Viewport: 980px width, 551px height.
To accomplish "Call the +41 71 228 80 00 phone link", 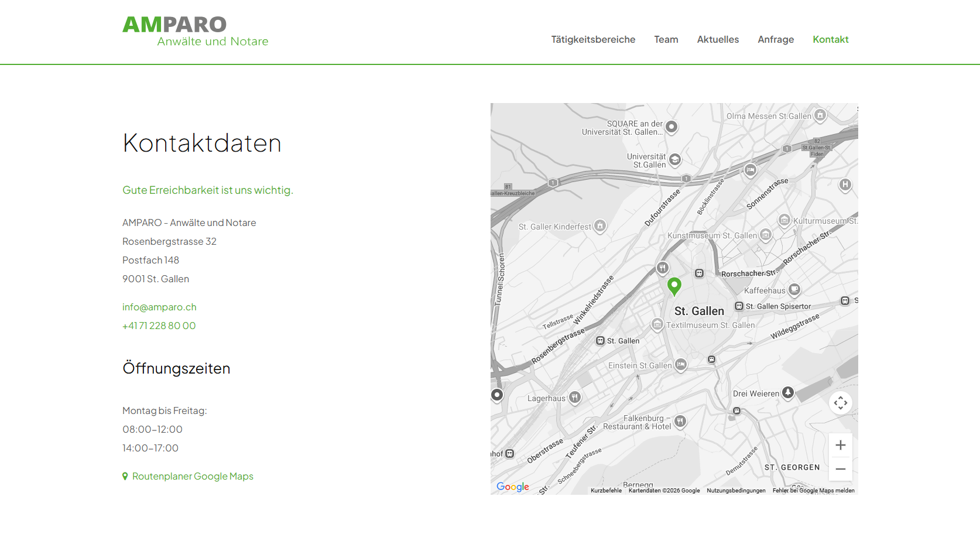I will 159,326.
